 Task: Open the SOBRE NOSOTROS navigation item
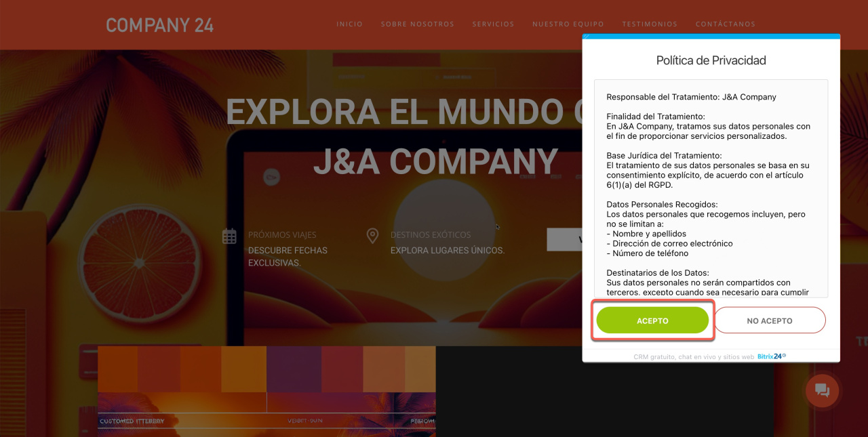[x=417, y=24]
